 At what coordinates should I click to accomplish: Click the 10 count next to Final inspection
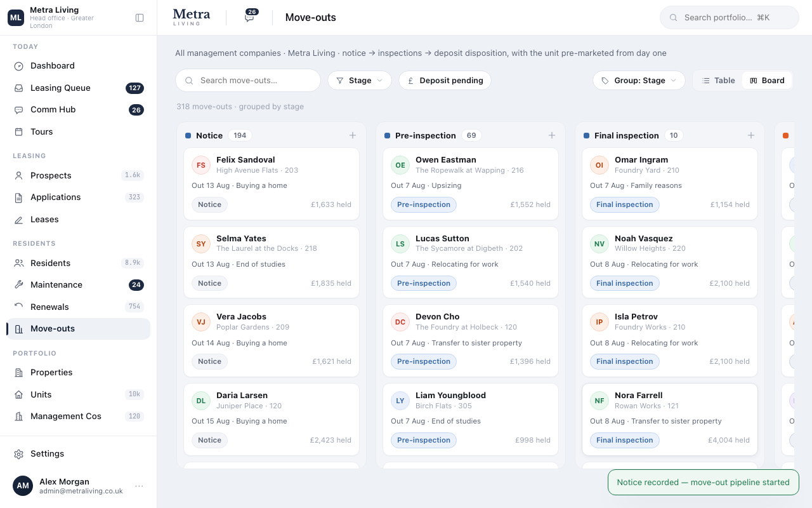[674, 135]
